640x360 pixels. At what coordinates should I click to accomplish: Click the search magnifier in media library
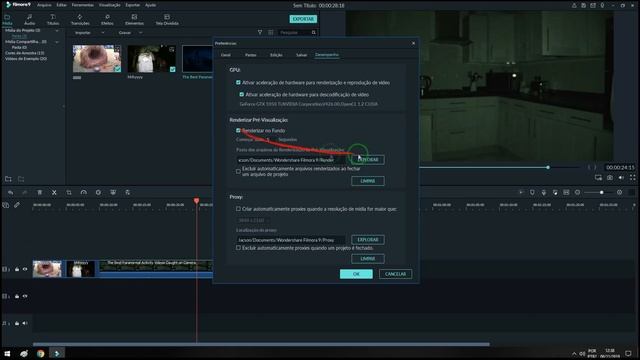tap(313, 32)
